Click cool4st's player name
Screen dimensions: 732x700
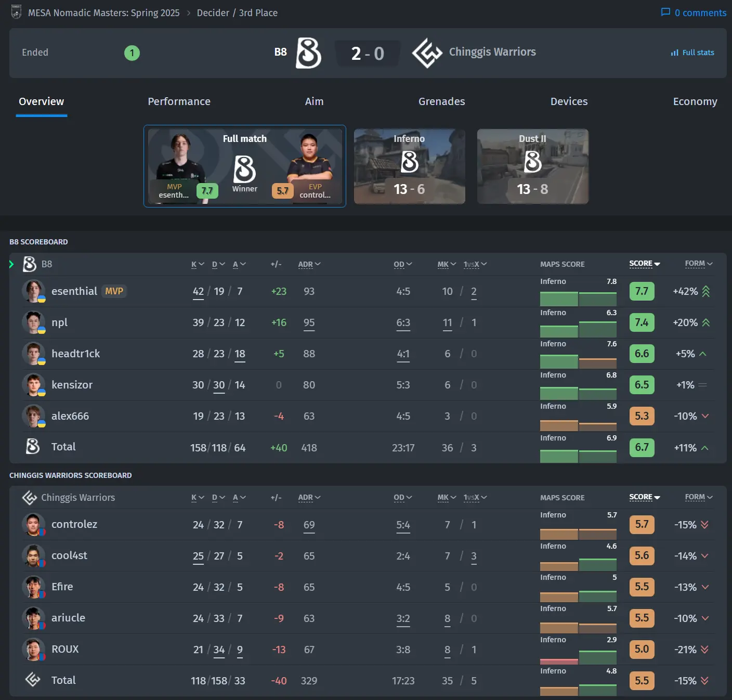tap(69, 555)
